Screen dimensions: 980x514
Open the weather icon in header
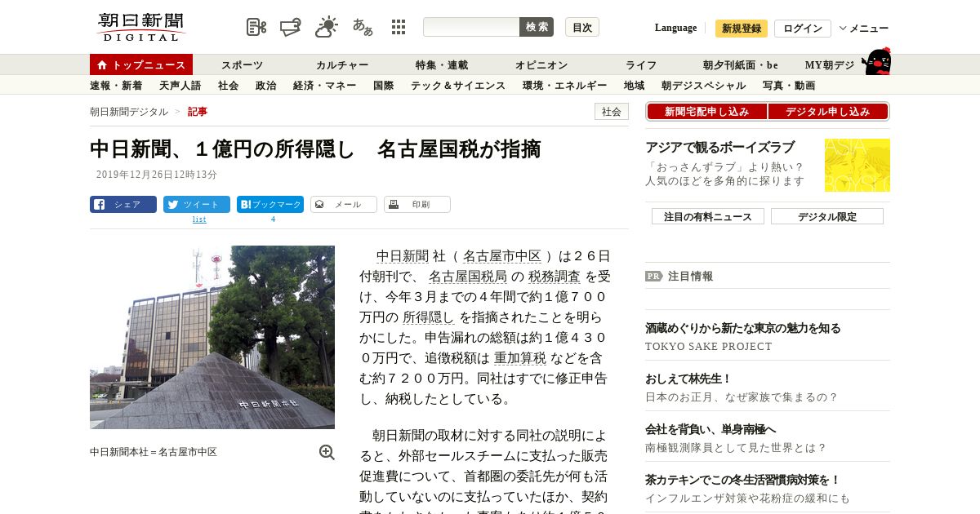[x=327, y=27]
